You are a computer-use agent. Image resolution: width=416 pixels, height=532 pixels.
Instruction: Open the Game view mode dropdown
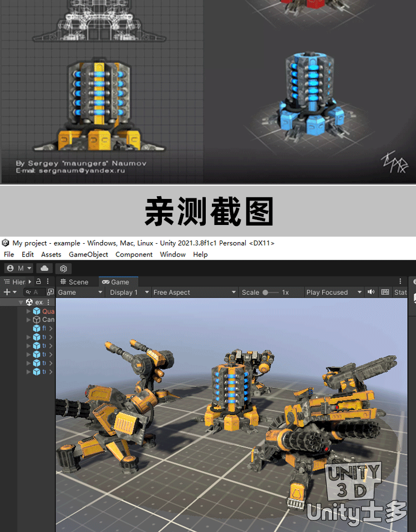pos(80,292)
